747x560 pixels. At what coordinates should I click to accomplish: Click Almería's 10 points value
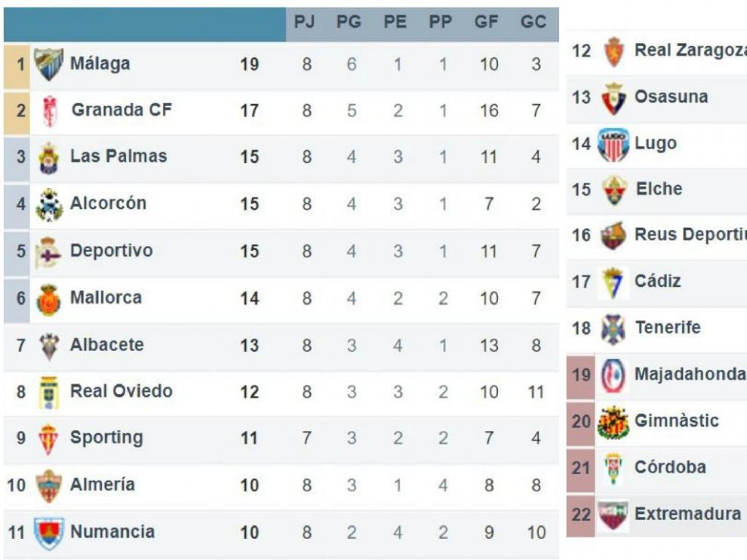249,485
